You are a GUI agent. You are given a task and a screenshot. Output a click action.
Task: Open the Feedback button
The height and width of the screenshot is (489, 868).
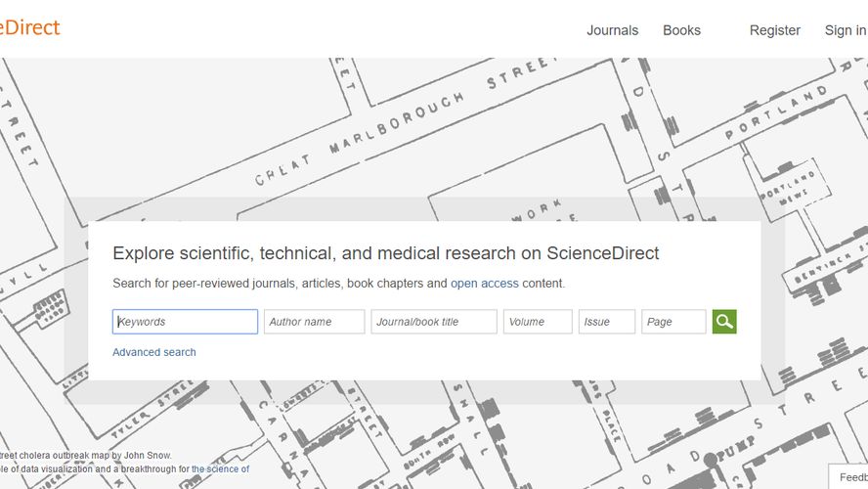point(849,476)
